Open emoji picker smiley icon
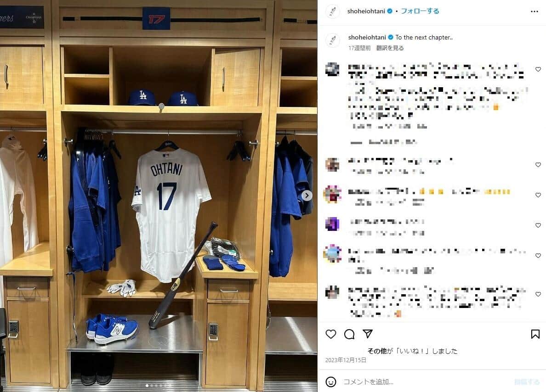This screenshot has height=392, width=546. pos(330,382)
